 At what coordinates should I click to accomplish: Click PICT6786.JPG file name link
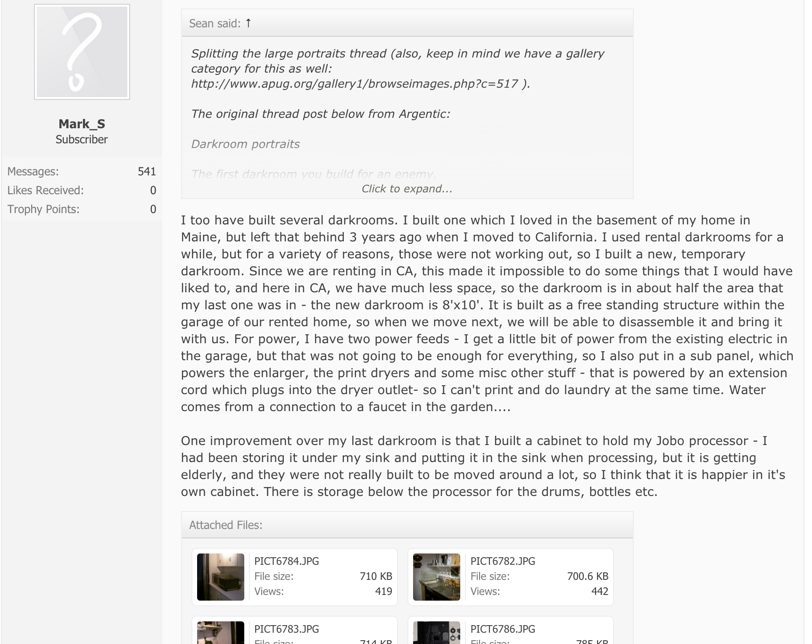point(503,629)
